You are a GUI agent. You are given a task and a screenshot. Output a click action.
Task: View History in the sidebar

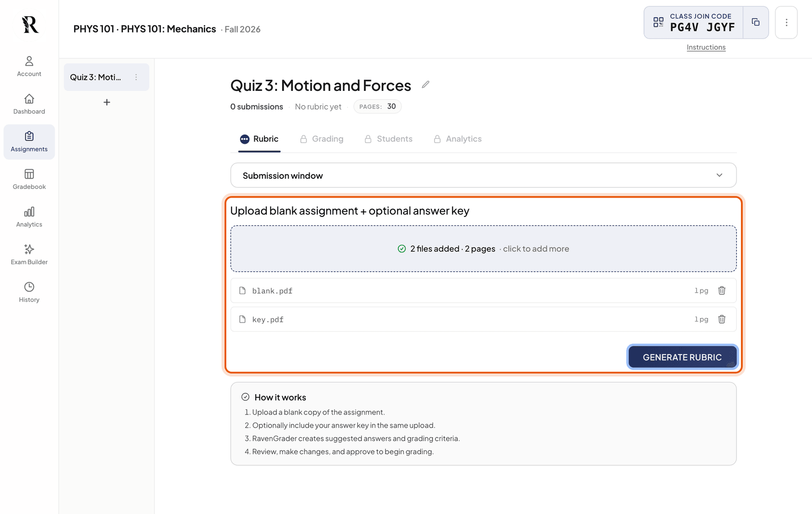pyautogui.click(x=29, y=292)
